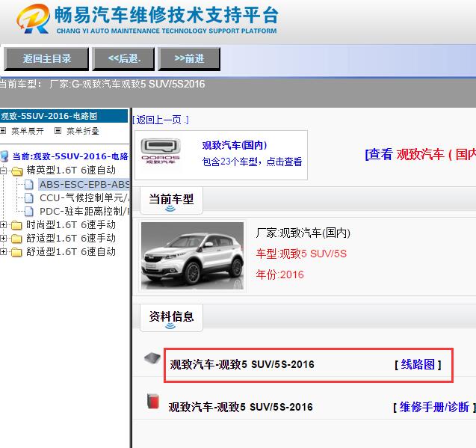Click the 年份:2016 text
This screenshot has width=476, height=448.
[x=279, y=274]
